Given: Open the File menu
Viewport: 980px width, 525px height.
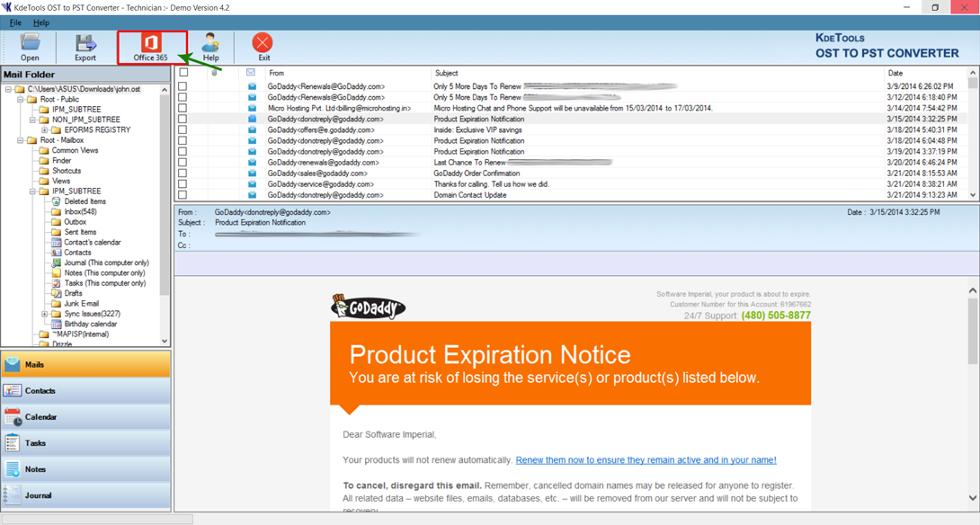Looking at the screenshot, I should click(x=15, y=22).
